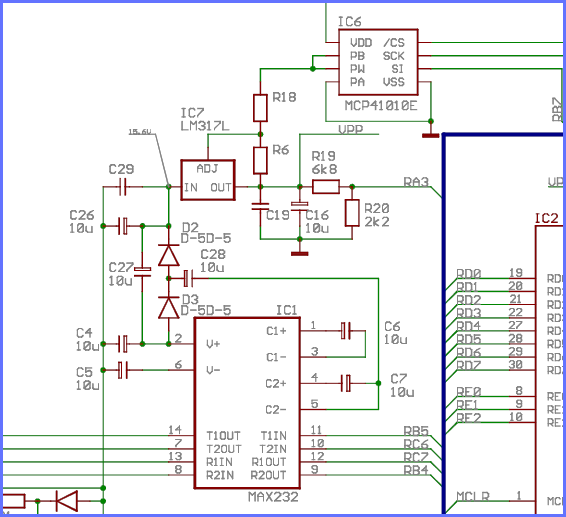Viewport: 566px width, 517px height.
Task: Select the MCLR net label
Action: click(473, 496)
